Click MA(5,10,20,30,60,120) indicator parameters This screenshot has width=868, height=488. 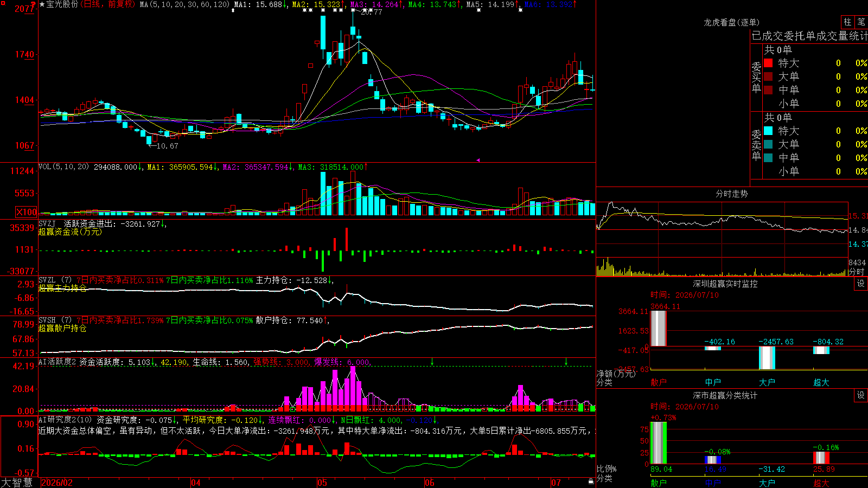click(185, 4)
